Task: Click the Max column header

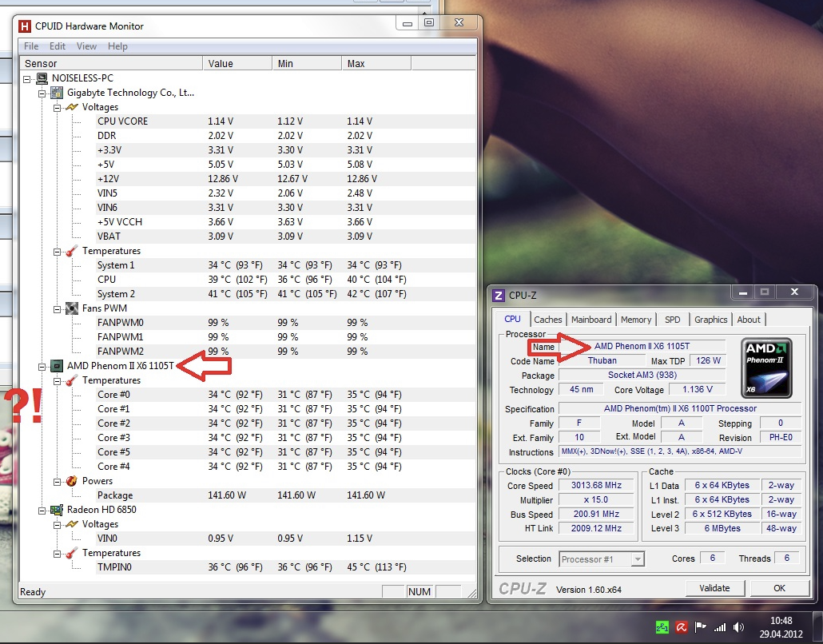Action: 376,63
